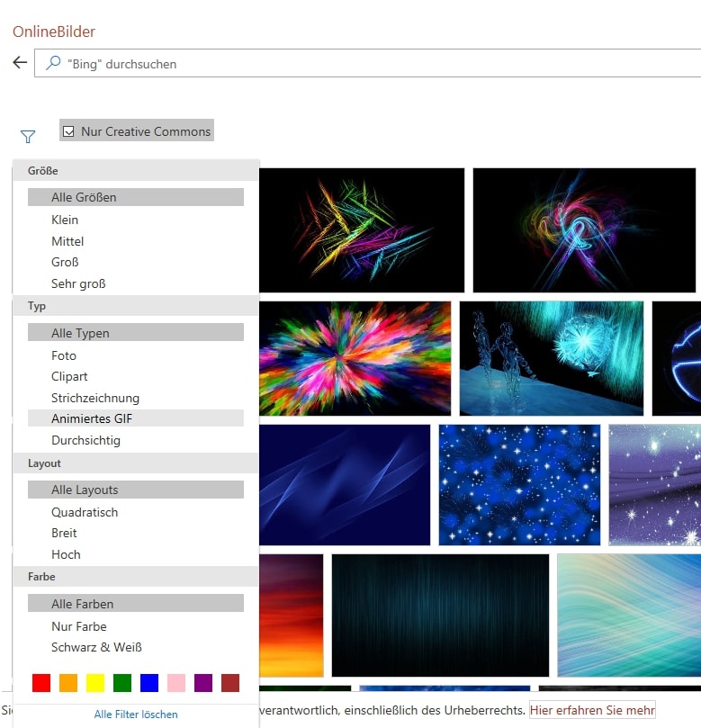This screenshot has height=728, width=701.
Task: Select Foto image type
Action: tap(64, 355)
